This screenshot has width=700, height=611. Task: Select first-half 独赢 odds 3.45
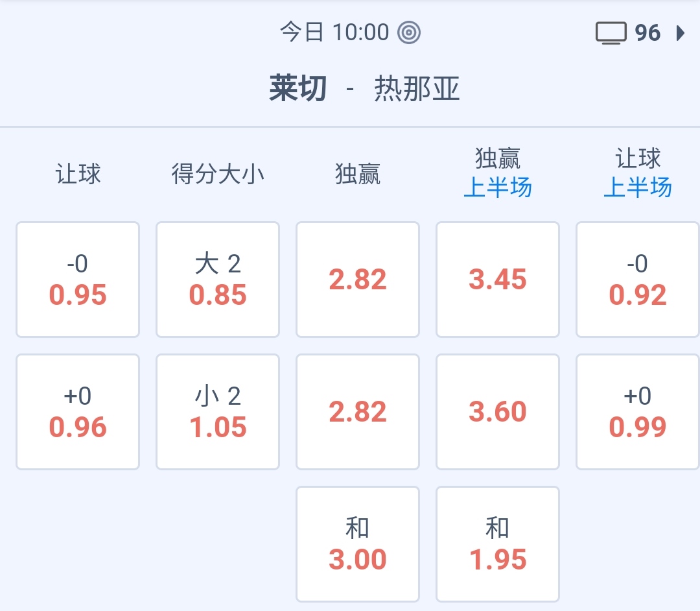pyautogui.click(x=498, y=280)
